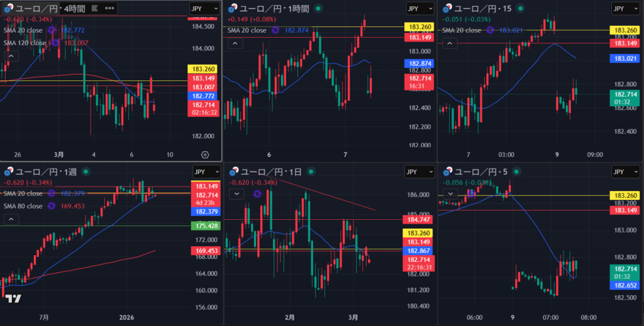
Task: Click the SMA 120 indicator icon, 4-hour chart
Action: [55, 43]
